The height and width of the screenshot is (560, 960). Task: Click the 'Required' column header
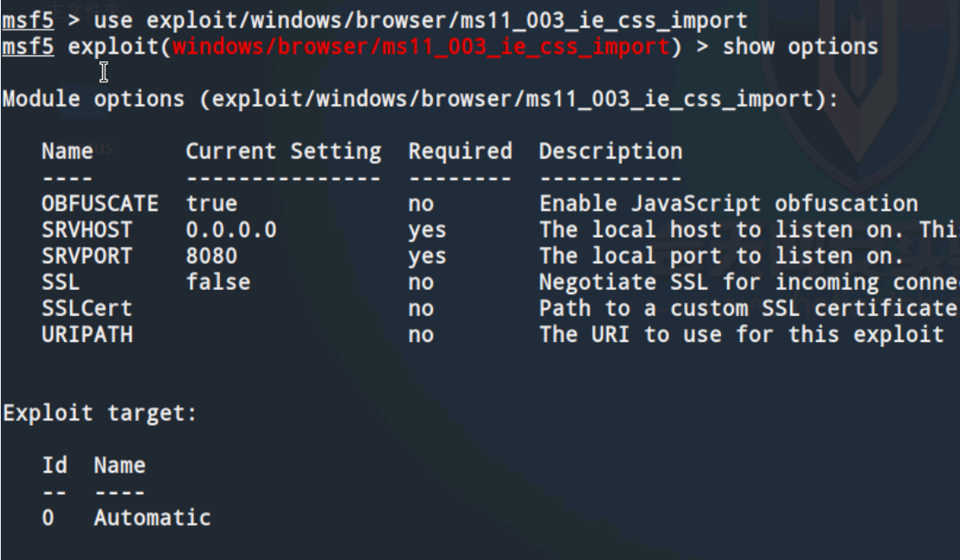(x=461, y=152)
